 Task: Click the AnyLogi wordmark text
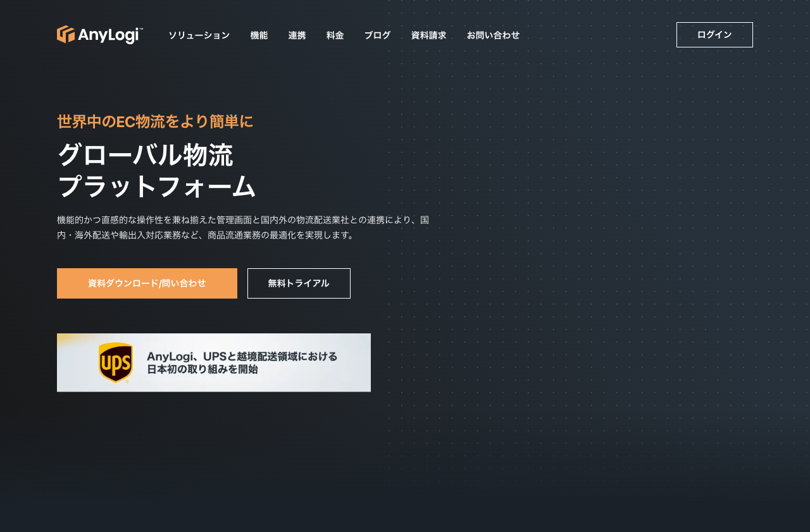109,35
